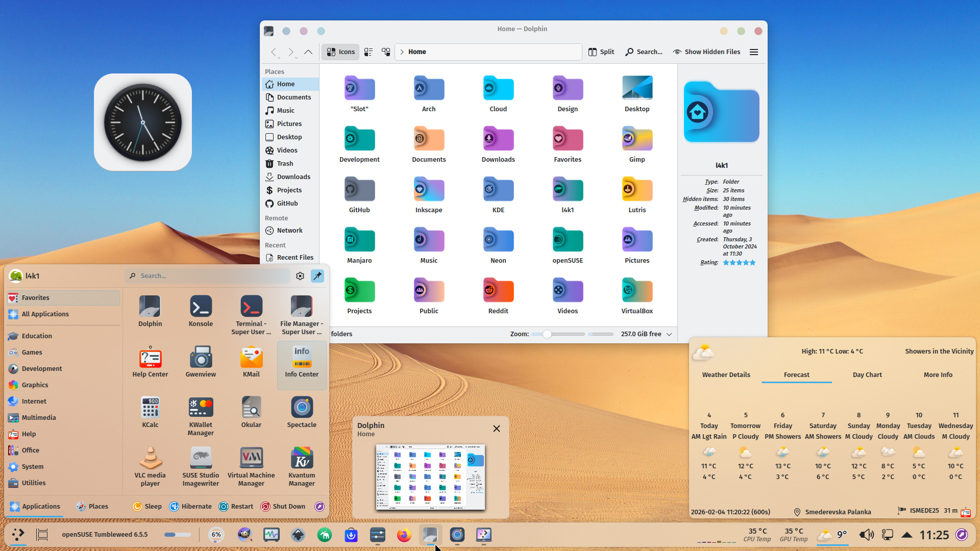Show hidden system tray icons arrow
The height and width of the screenshot is (551, 980).
click(x=907, y=535)
